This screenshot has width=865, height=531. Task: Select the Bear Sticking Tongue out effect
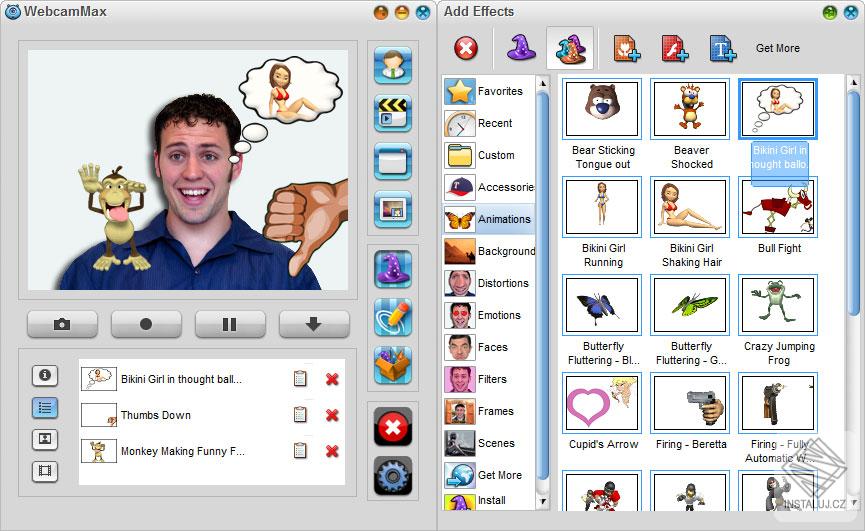pyautogui.click(x=602, y=109)
